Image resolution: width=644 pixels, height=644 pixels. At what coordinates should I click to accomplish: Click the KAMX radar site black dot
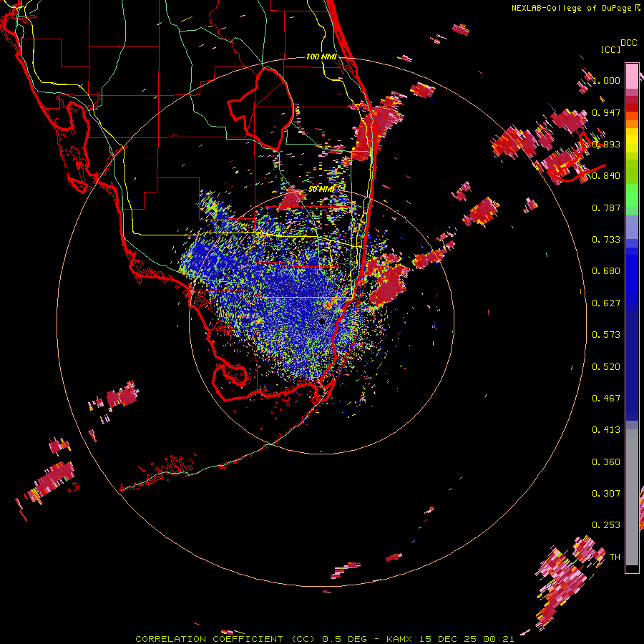click(x=322, y=321)
